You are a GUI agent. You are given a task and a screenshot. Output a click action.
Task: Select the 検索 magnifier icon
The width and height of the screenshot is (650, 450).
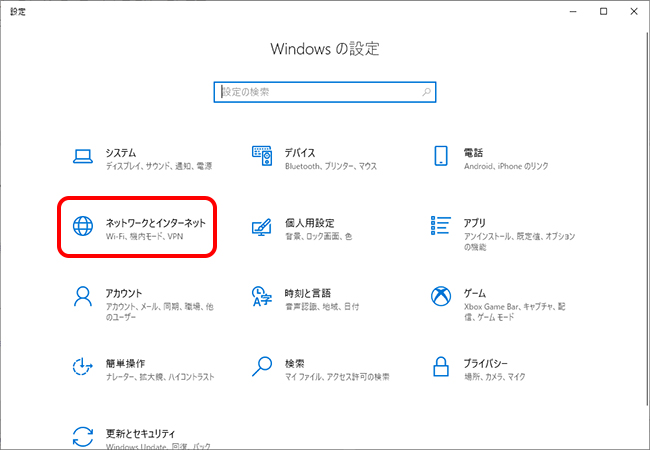point(262,367)
